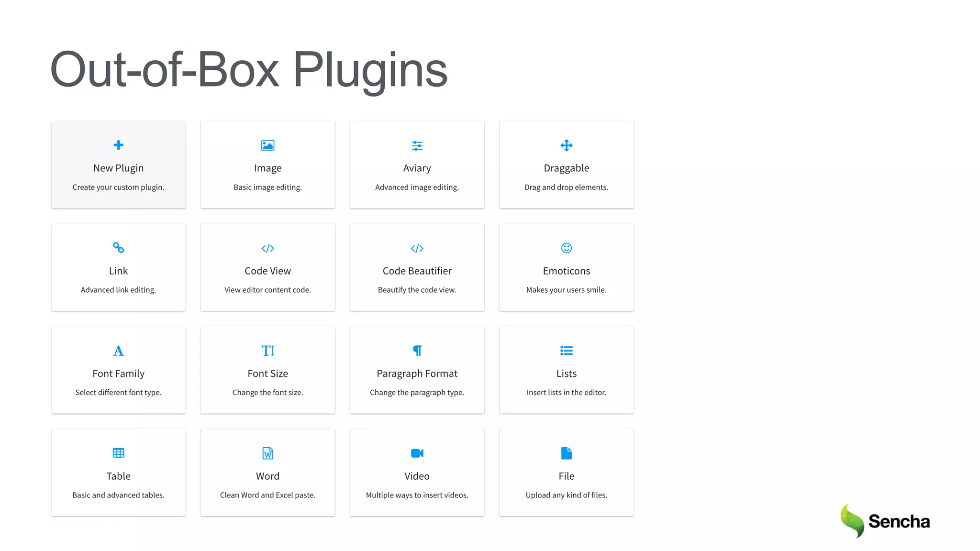
Task: Click 'Basic and advanced tables.' description
Action: [118, 495]
